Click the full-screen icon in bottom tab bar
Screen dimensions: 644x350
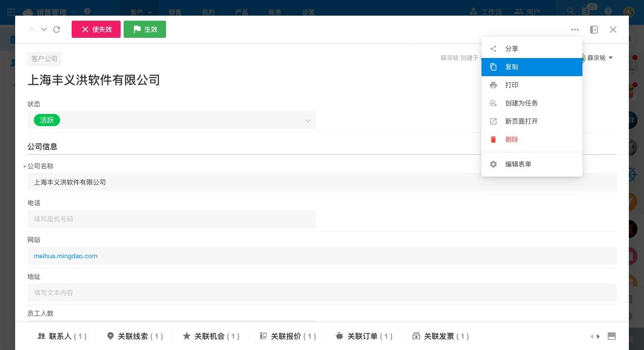click(611, 336)
